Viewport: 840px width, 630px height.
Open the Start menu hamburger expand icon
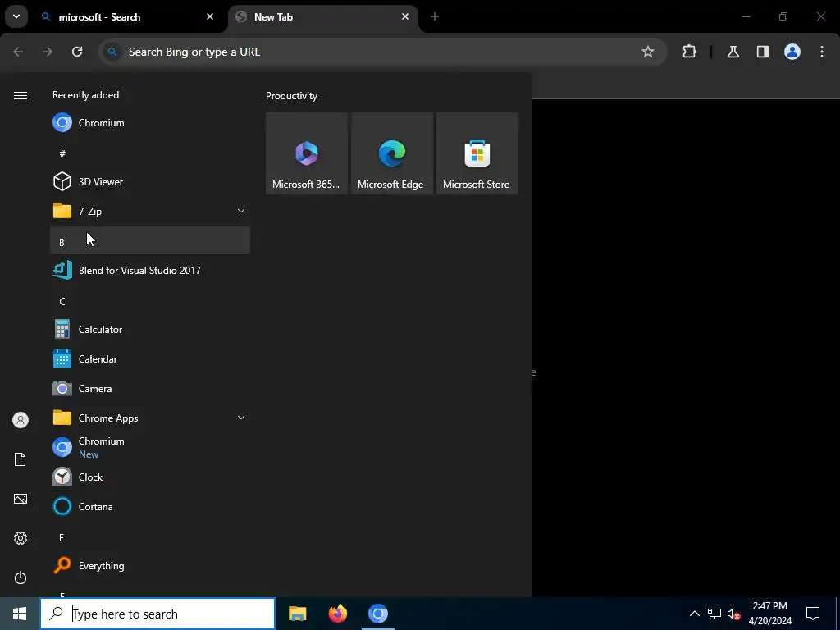click(x=21, y=95)
